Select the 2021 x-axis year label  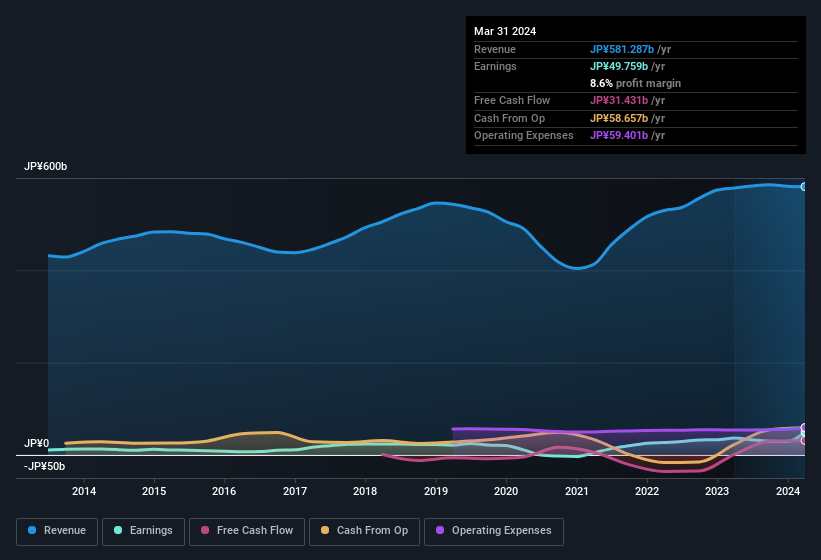tap(576, 491)
